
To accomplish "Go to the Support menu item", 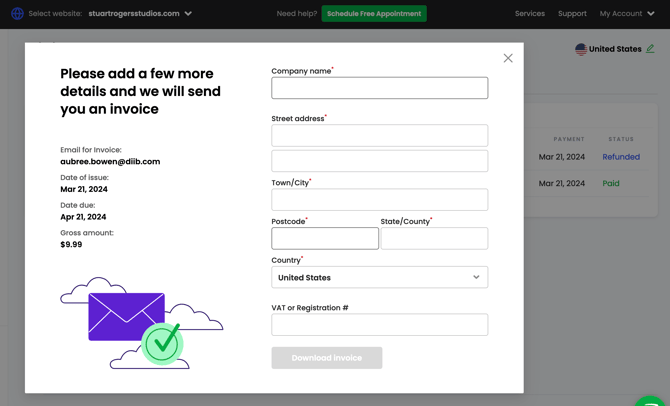I will [x=572, y=14].
